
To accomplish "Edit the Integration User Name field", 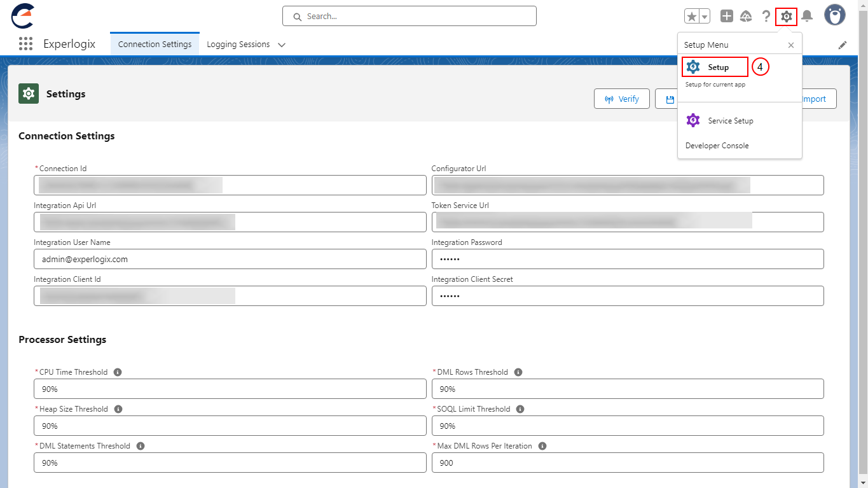I will pyautogui.click(x=230, y=259).
